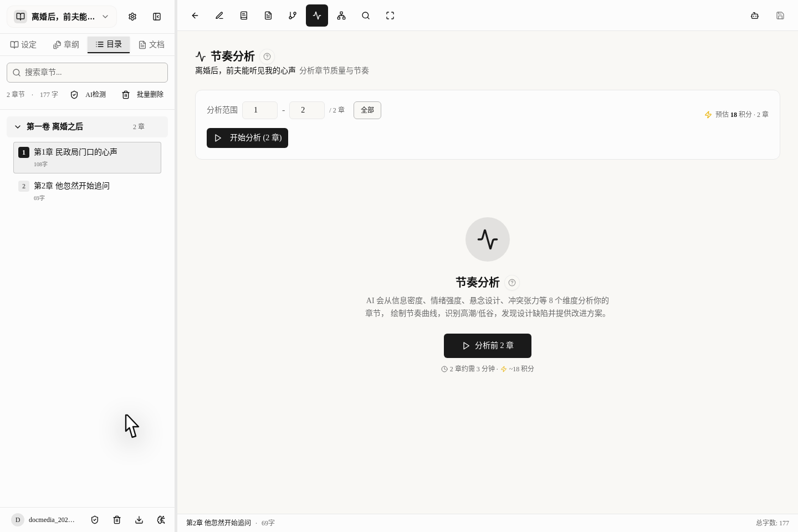The height and width of the screenshot is (532, 798).
Task: Select the pen edit tool icon
Action: [x=219, y=16]
